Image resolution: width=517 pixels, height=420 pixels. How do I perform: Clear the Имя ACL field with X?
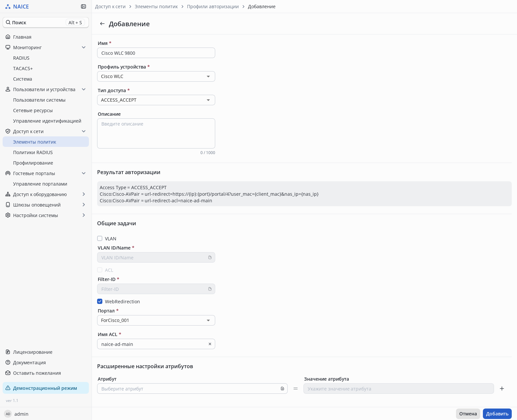pyautogui.click(x=210, y=344)
